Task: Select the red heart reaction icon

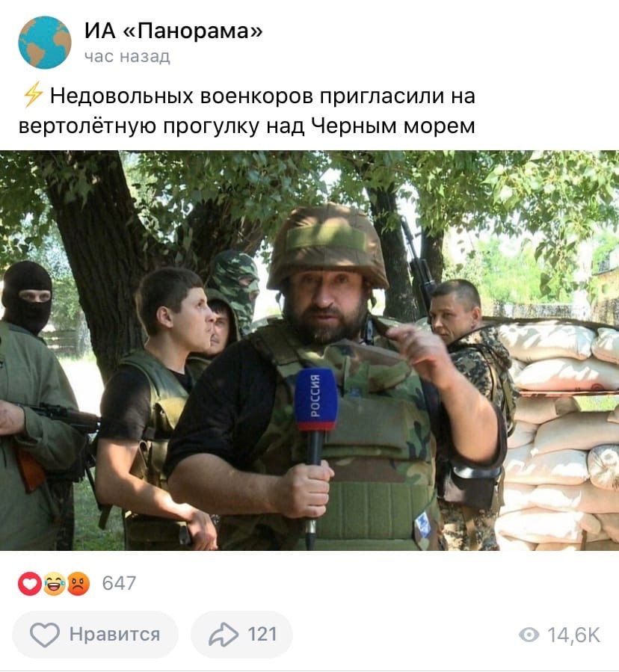Action: pyautogui.click(x=30, y=583)
